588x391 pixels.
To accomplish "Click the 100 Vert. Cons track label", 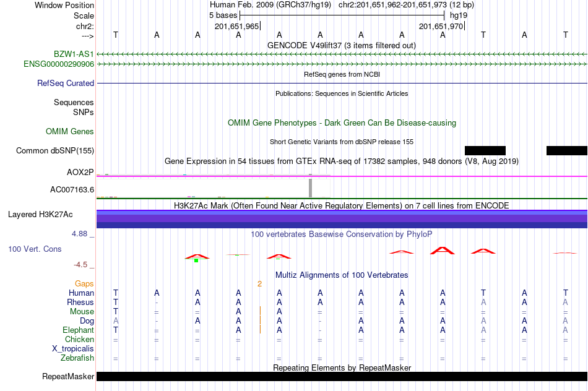I will click(35, 249).
